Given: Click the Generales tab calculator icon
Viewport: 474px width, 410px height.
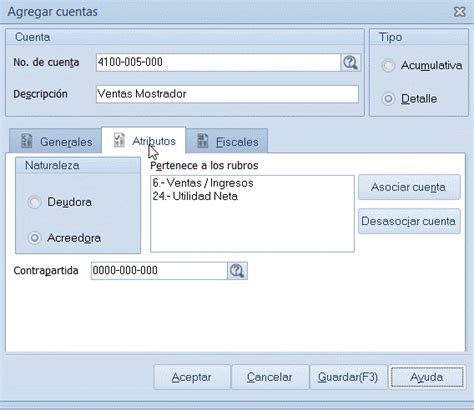Looking at the screenshot, I should click(x=26, y=141).
